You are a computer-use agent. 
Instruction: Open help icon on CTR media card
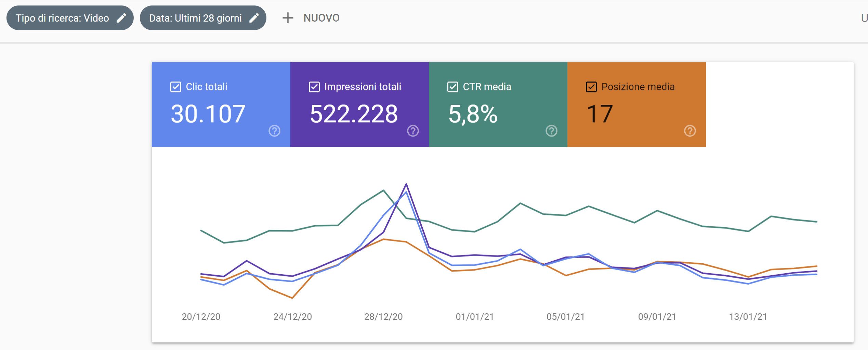(551, 131)
